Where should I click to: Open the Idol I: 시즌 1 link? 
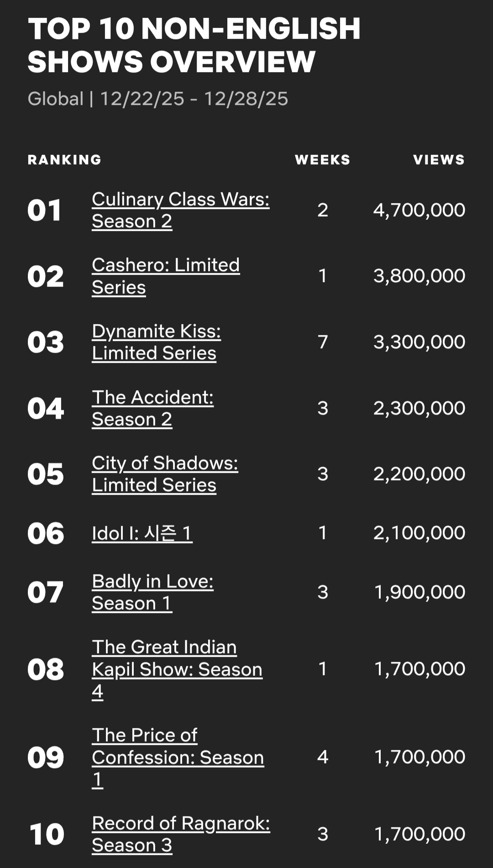coord(142,533)
